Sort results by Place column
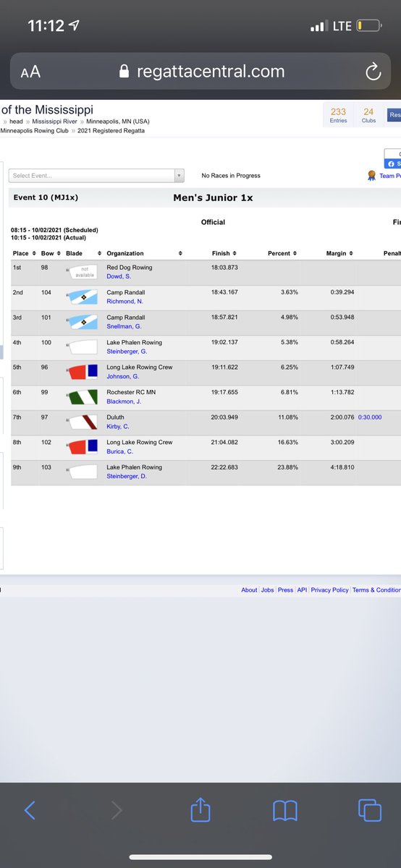Image resolution: width=401 pixels, height=868 pixels. pyautogui.click(x=24, y=253)
